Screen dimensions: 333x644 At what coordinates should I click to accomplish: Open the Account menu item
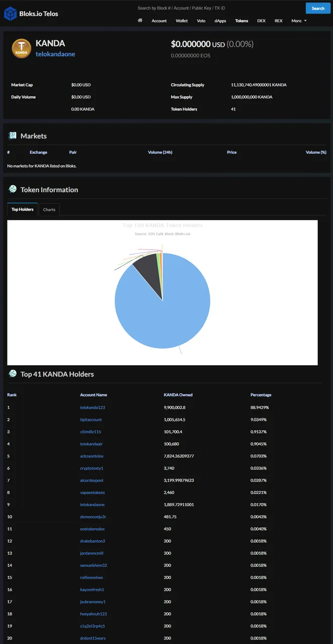click(159, 21)
